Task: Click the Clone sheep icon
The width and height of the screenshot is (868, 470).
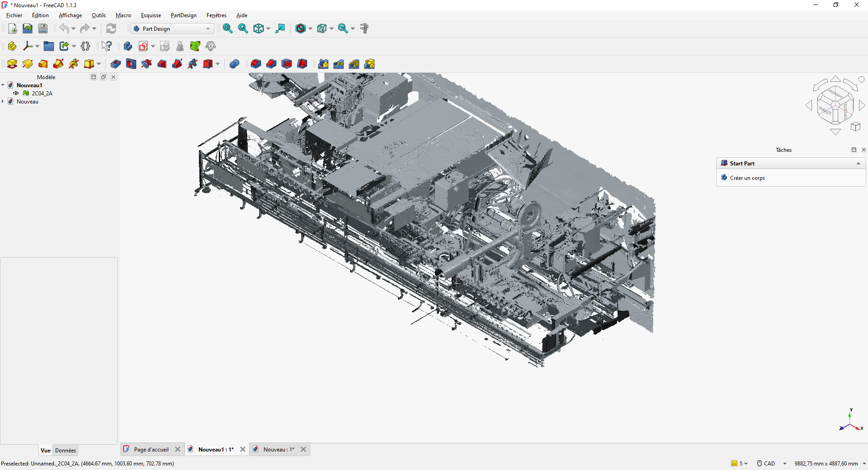Action: [x=211, y=46]
